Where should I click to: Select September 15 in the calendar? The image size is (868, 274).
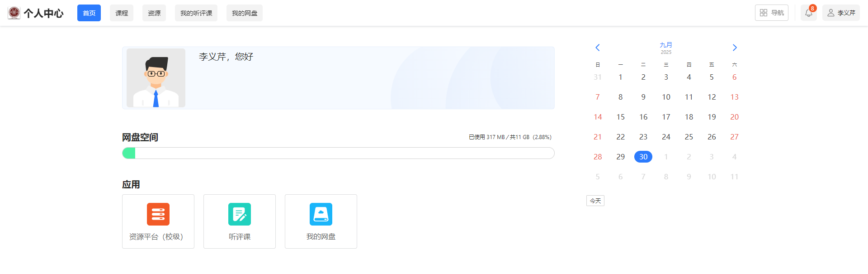(x=620, y=117)
